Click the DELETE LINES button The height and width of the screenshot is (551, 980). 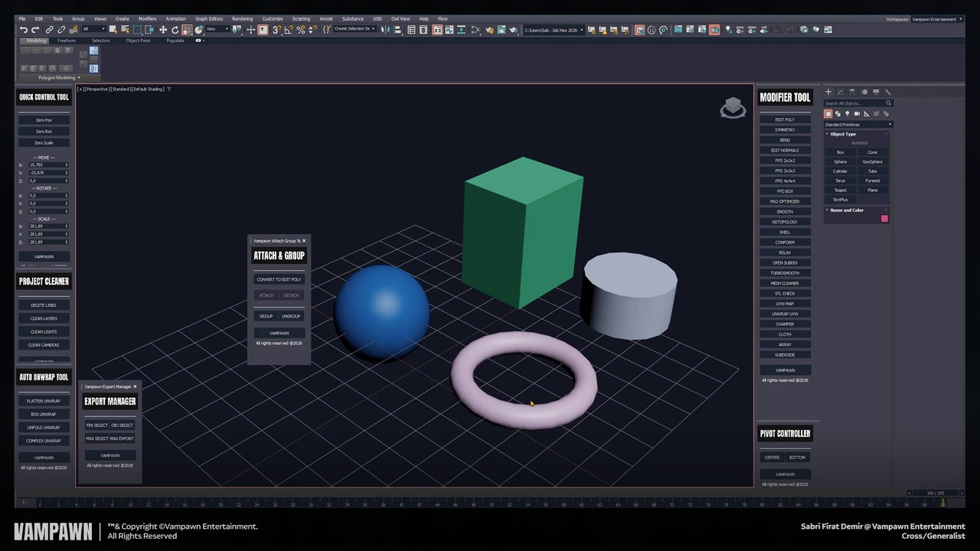tap(44, 305)
